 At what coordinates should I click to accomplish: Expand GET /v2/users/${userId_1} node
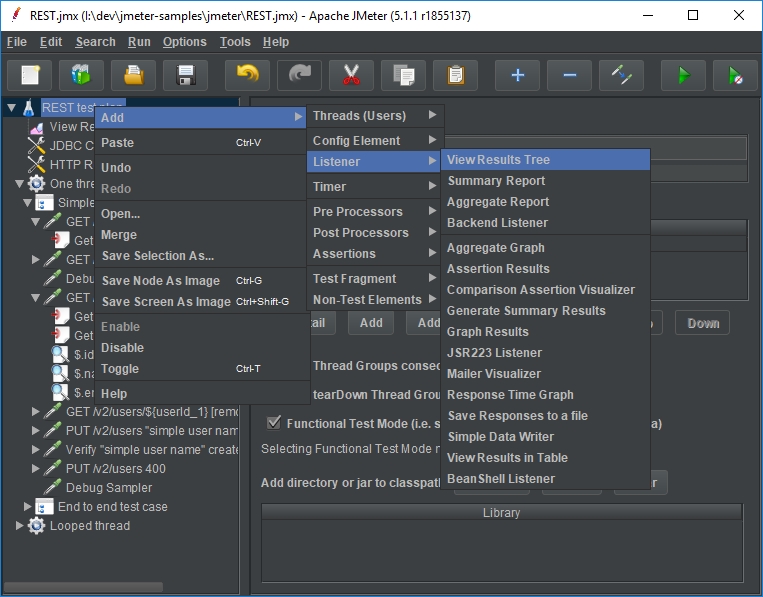pos(35,412)
